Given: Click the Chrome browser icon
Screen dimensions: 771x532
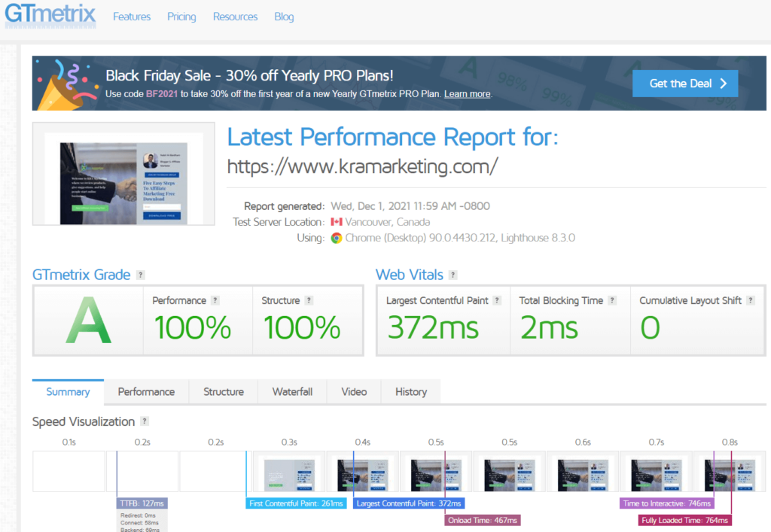Looking at the screenshot, I should point(337,239).
